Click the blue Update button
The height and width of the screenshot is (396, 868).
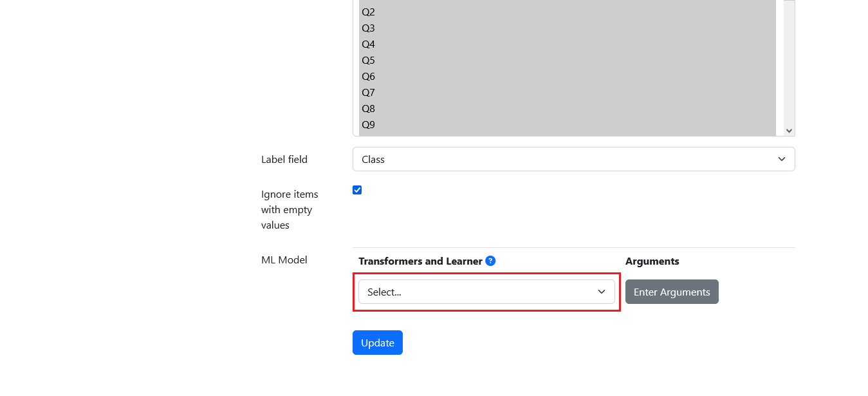click(377, 343)
